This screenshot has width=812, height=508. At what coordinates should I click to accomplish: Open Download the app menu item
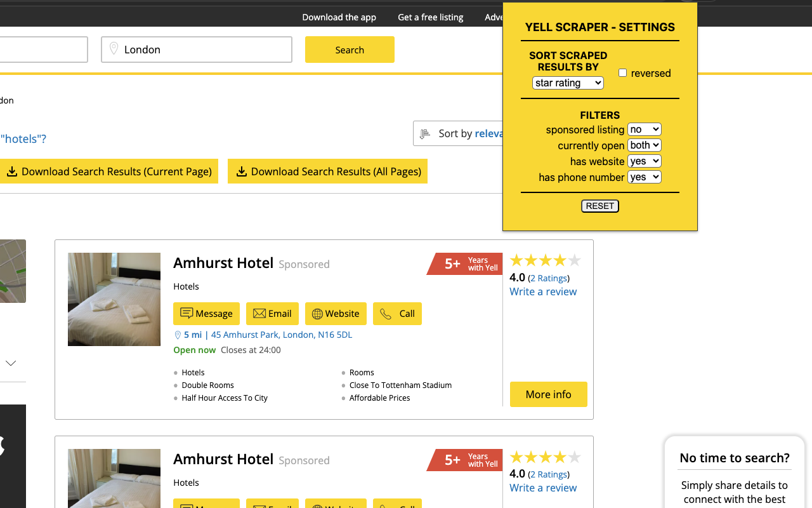coord(339,17)
